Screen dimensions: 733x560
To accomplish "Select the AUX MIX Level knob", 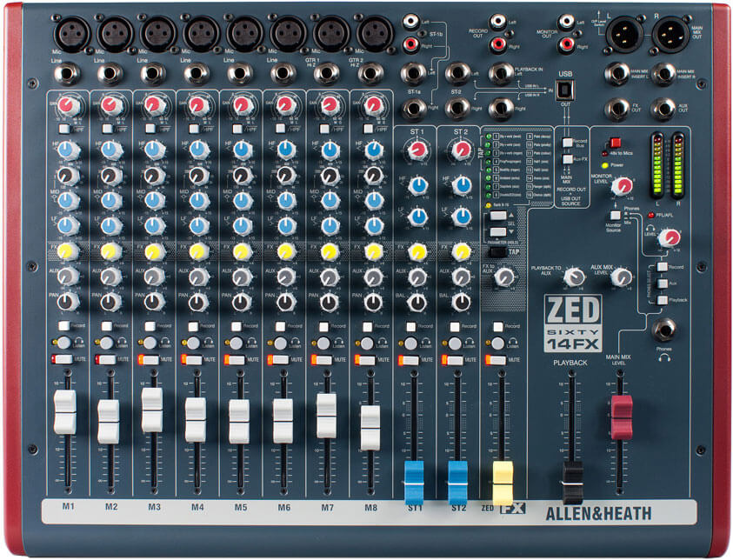I will coord(620,278).
